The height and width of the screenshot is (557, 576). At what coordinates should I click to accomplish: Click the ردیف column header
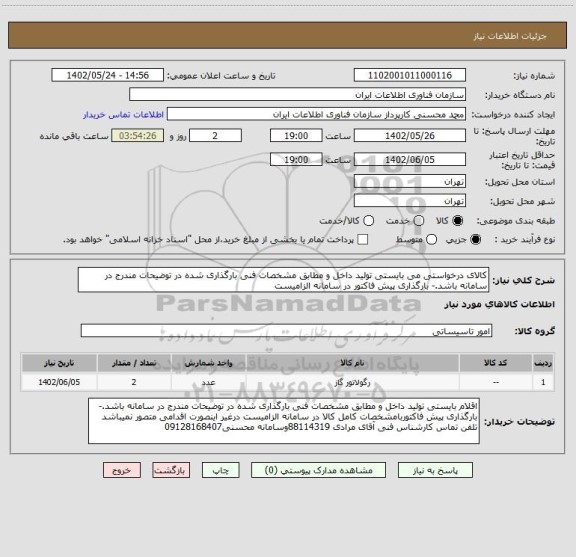click(543, 363)
